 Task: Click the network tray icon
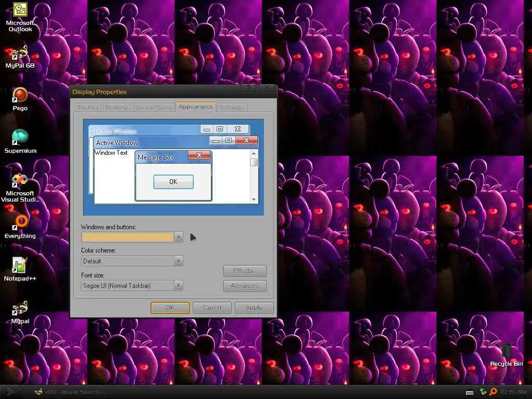coord(483,392)
